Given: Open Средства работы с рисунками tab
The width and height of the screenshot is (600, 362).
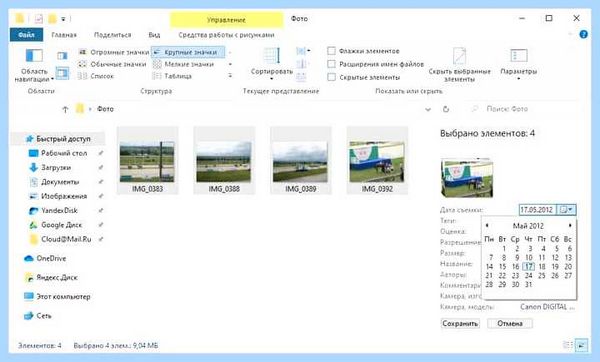Looking at the screenshot, I should [x=226, y=35].
